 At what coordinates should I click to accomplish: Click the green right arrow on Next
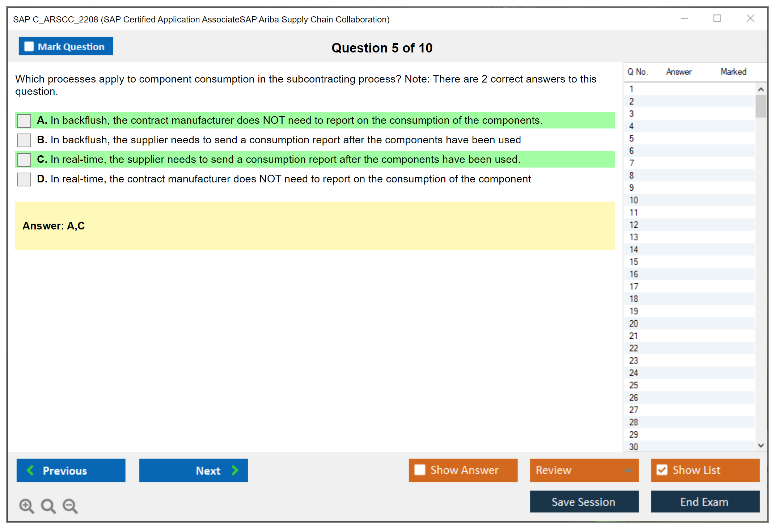coord(235,470)
